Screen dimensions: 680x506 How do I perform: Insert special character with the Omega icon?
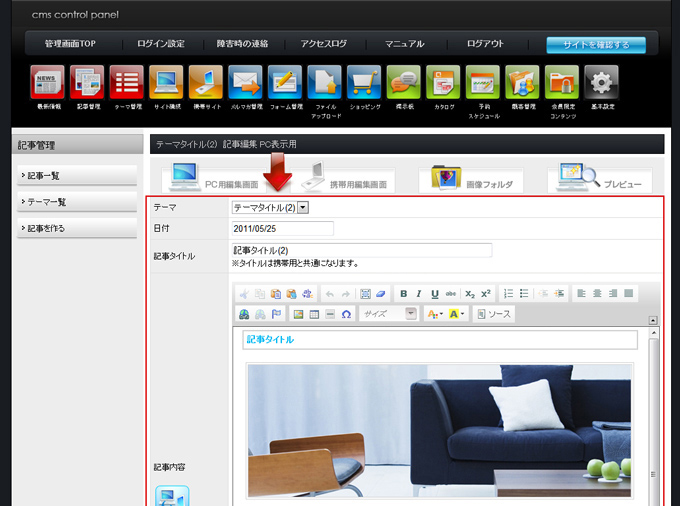point(346,314)
